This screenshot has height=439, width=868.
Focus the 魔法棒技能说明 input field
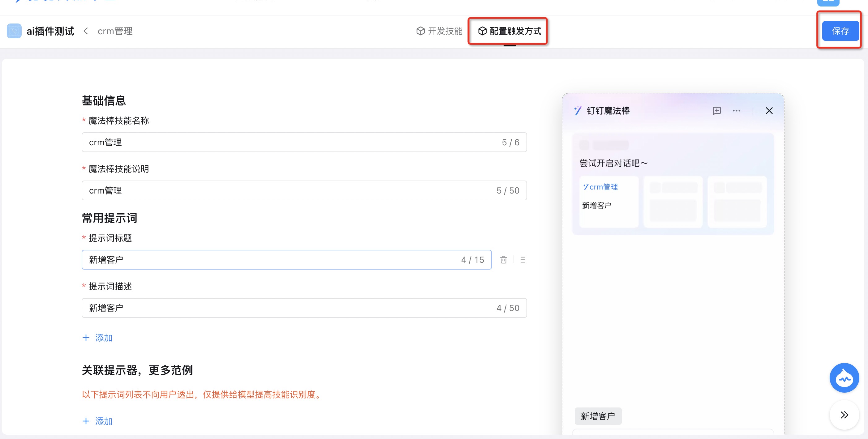click(x=304, y=190)
